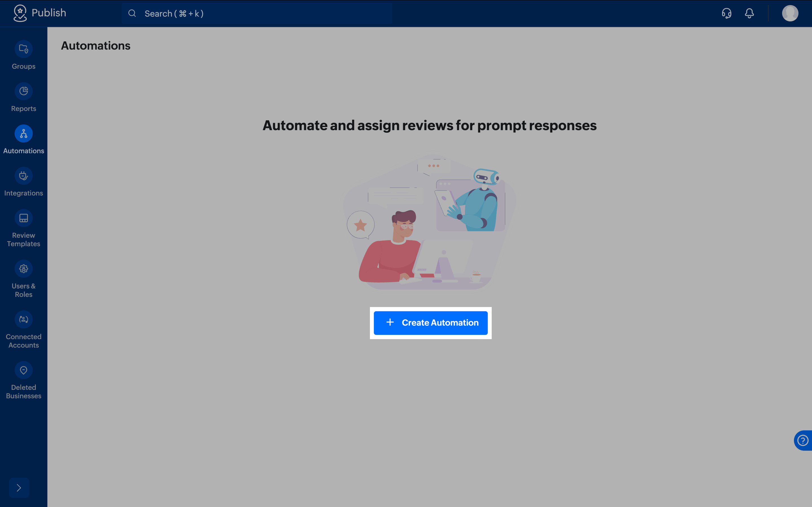This screenshot has width=812, height=507.
Task: Focus the Search input field
Action: [x=257, y=14]
